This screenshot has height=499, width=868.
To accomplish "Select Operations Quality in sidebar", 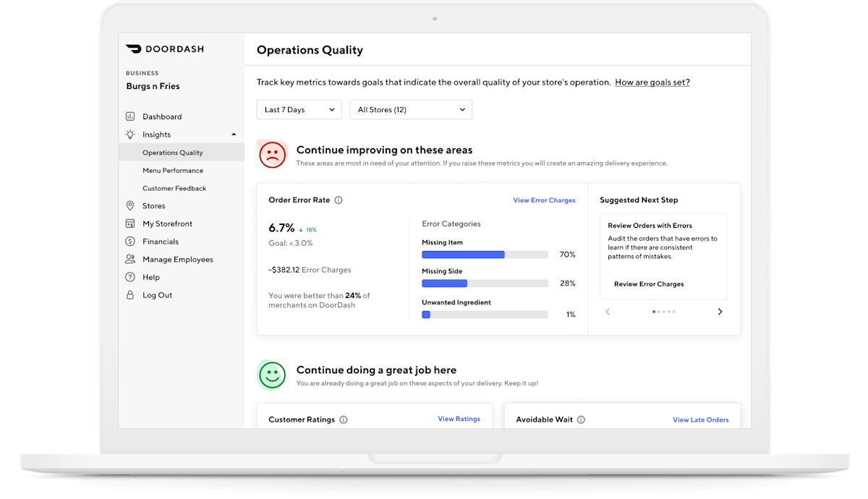I will point(182,153).
